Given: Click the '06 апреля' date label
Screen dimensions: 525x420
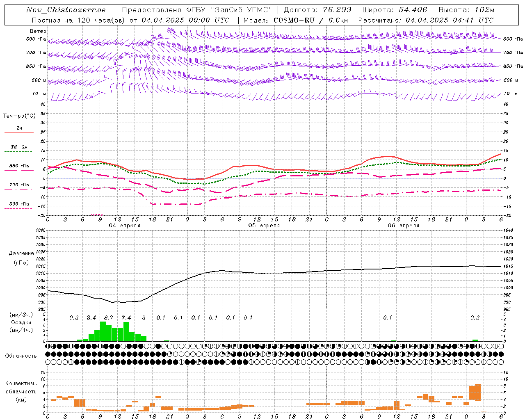Looking at the screenshot, I should pyautogui.click(x=404, y=226).
